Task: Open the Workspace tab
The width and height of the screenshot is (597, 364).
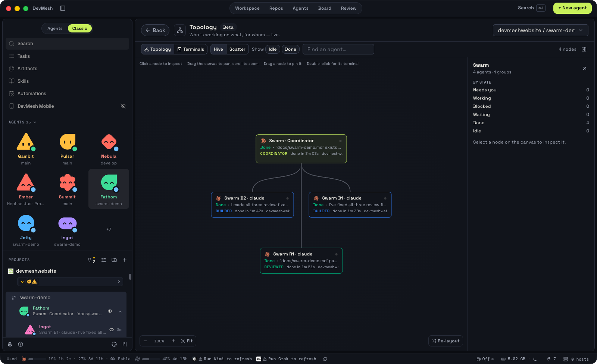Action: coord(247,8)
